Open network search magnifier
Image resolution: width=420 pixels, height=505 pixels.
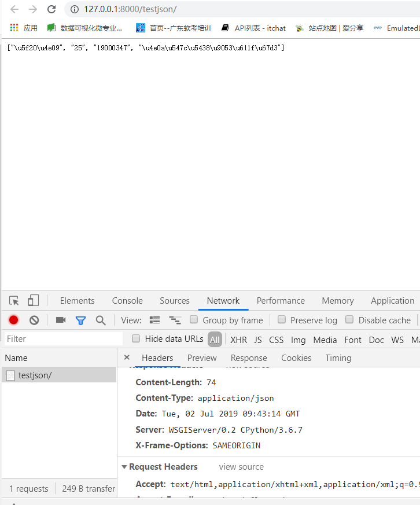tap(101, 320)
